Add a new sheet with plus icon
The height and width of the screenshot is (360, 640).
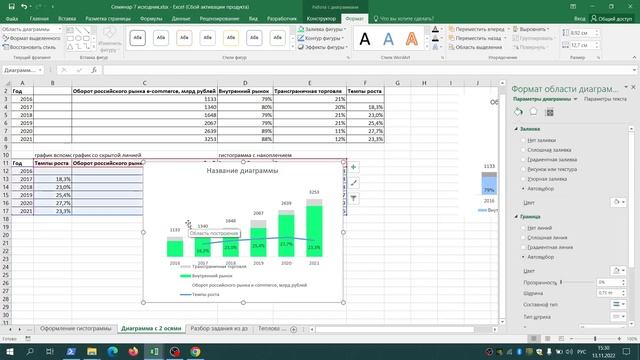click(293, 329)
